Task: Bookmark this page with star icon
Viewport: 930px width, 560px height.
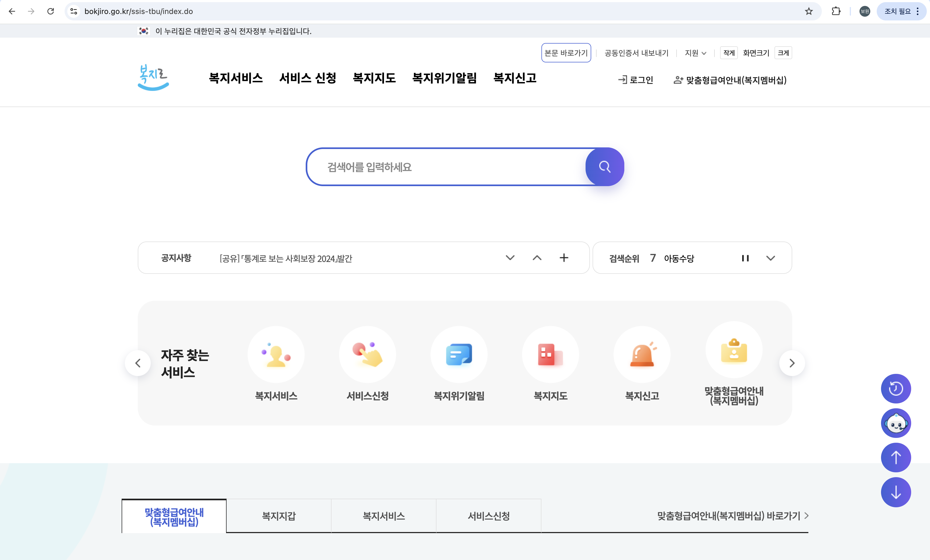Action: [x=808, y=11]
